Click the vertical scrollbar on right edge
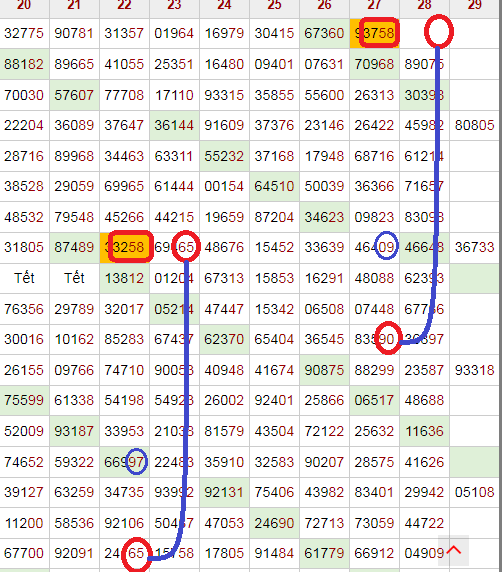 pos(501,286)
